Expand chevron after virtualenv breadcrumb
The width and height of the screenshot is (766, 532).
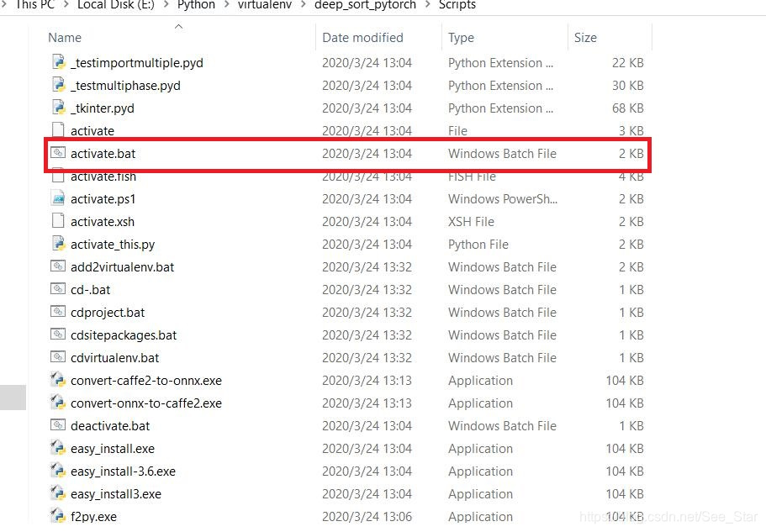click(x=304, y=5)
